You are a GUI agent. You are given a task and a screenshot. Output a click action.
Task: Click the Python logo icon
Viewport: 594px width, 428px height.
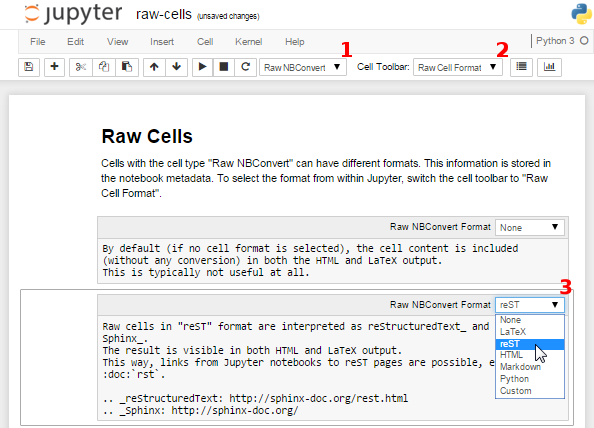pyautogui.click(x=581, y=14)
